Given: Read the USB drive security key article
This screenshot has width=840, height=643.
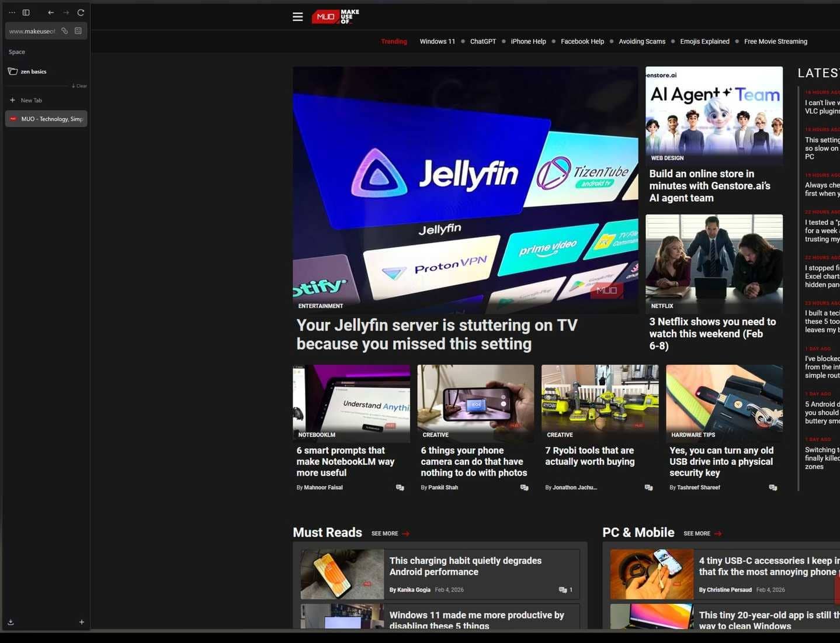Looking at the screenshot, I should pos(721,462).
